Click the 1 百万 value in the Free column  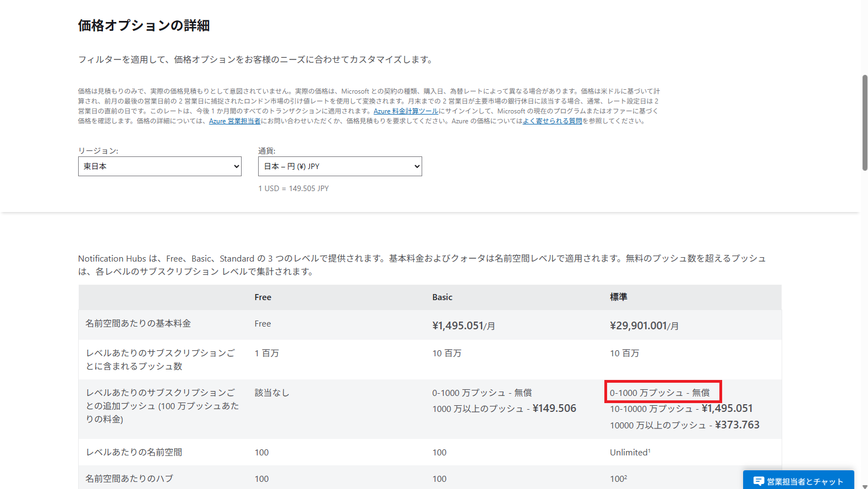(x=267, y=354)
